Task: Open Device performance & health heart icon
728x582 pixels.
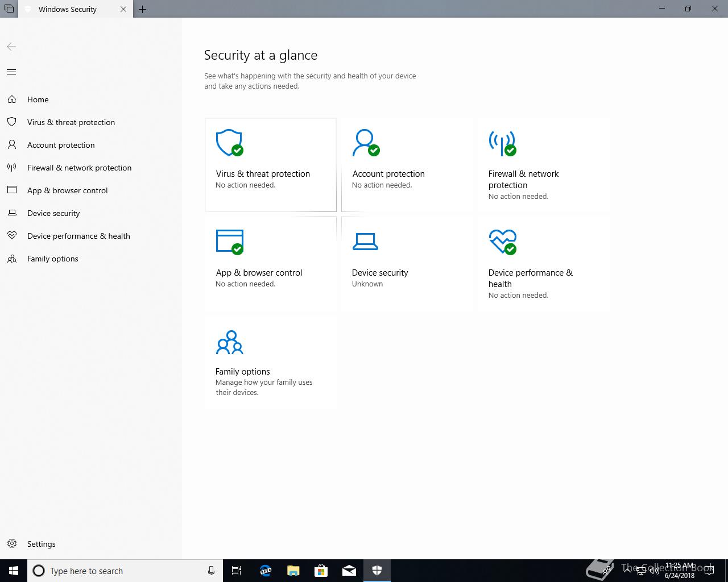Action: pos(502,242)
